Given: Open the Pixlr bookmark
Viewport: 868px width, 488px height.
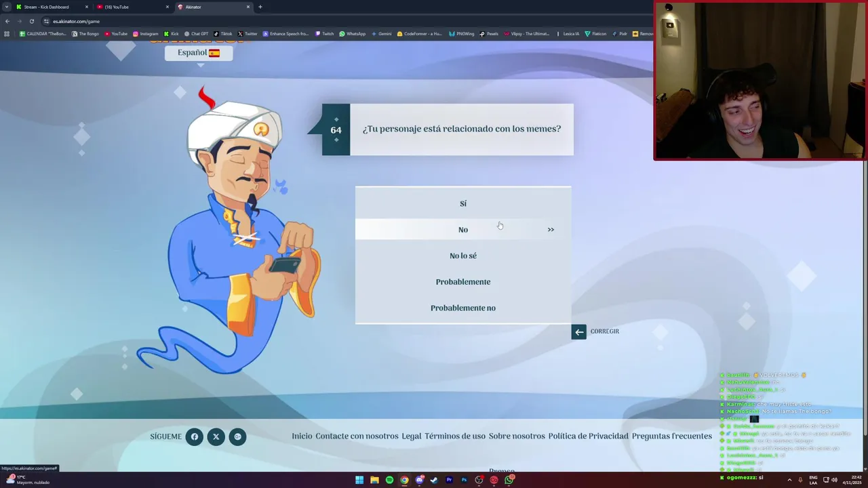Looking at the screenshot, I should click(620, 34).
